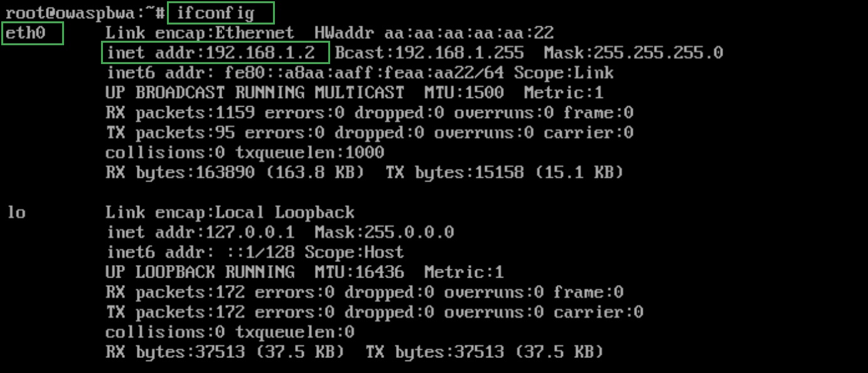This screenshot has height=373, width=868.
Task: Click the txqueuelen:1000 value
Action: click(x=309, y=153)
